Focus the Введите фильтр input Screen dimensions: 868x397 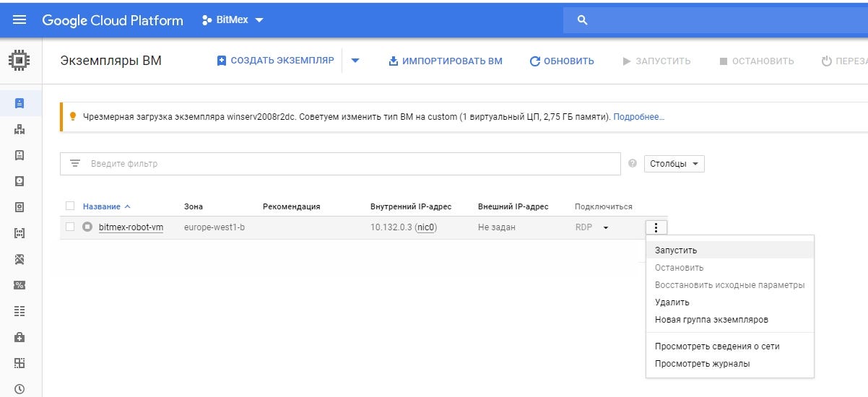pyautogui.click(x=340, y=164)
